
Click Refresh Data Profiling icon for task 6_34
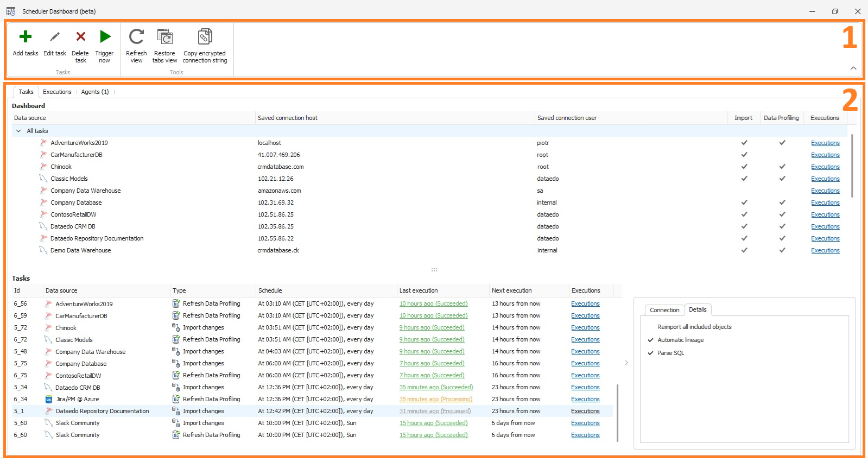176,399
